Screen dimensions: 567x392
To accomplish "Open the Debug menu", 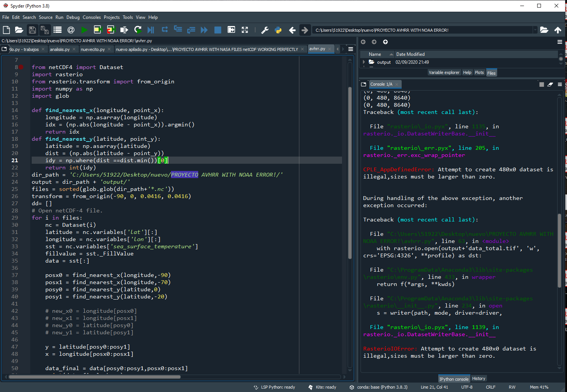I will pyautogui.click(x=73, y=17).
